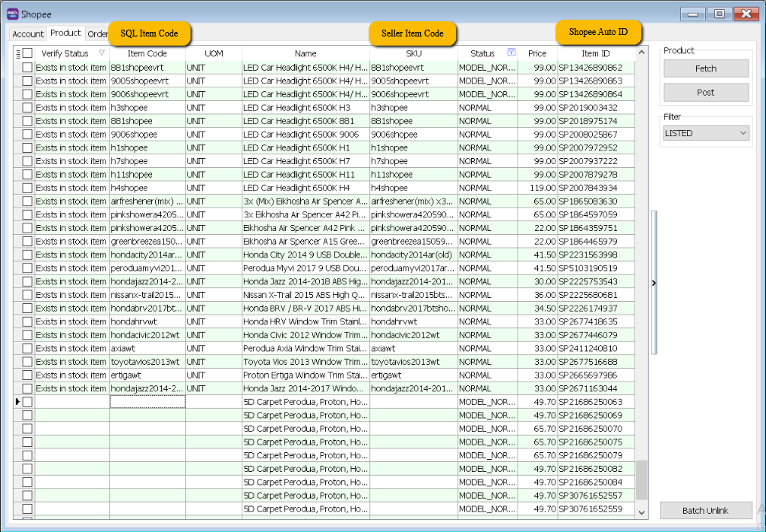Toggle the select-all checkbox in header

[27, 53]
